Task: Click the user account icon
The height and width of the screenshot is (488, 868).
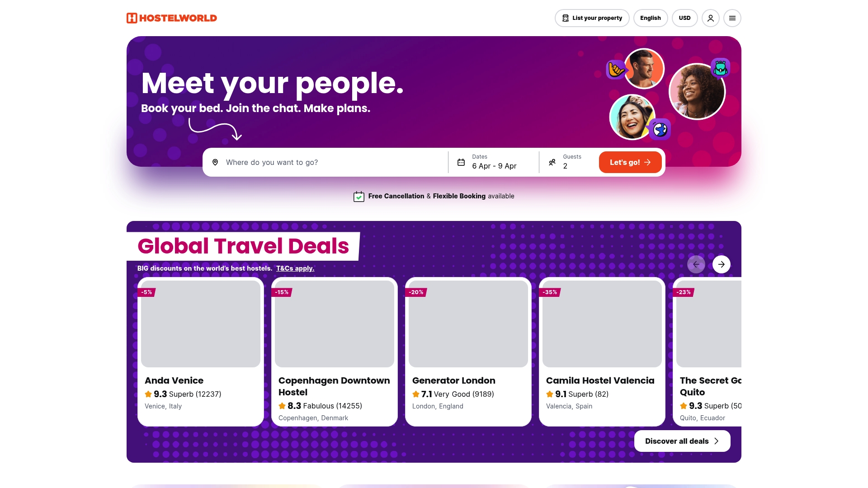Action: (710, 18)
